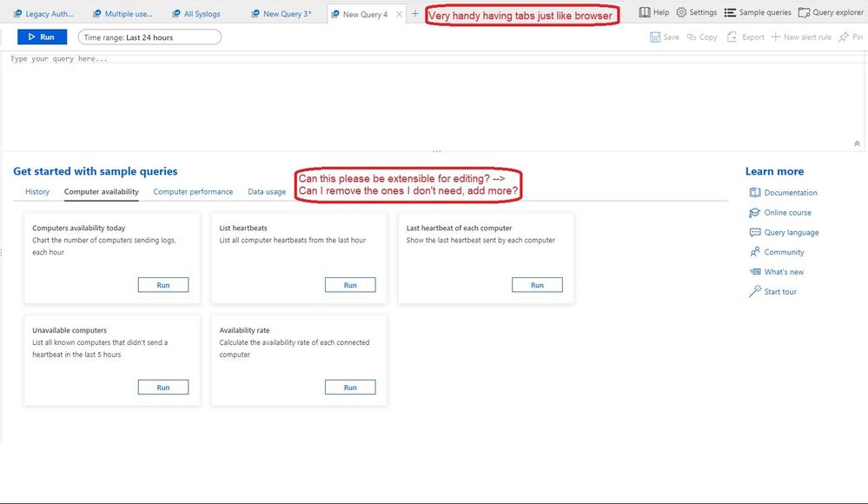Save the current query
868x504 pixels.
pyautogui.click(x=665, y=36)
